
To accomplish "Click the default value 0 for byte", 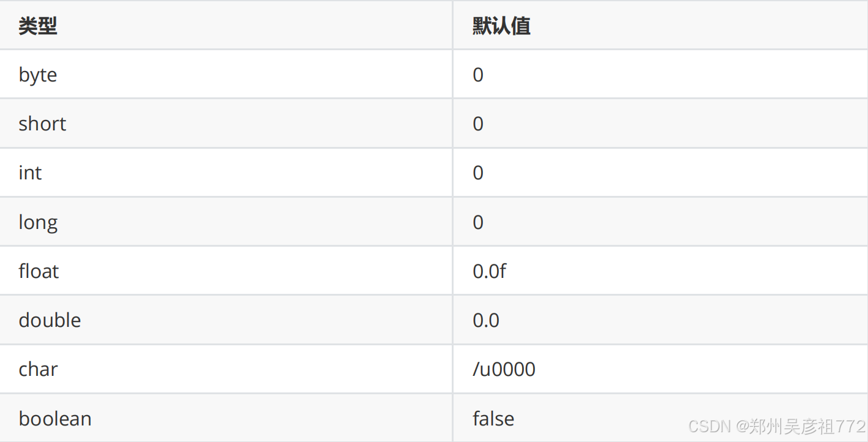I will 478,75.
